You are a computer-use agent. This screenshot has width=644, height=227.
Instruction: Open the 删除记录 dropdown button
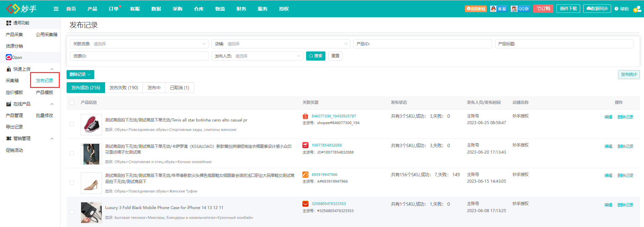coord(80,74)
